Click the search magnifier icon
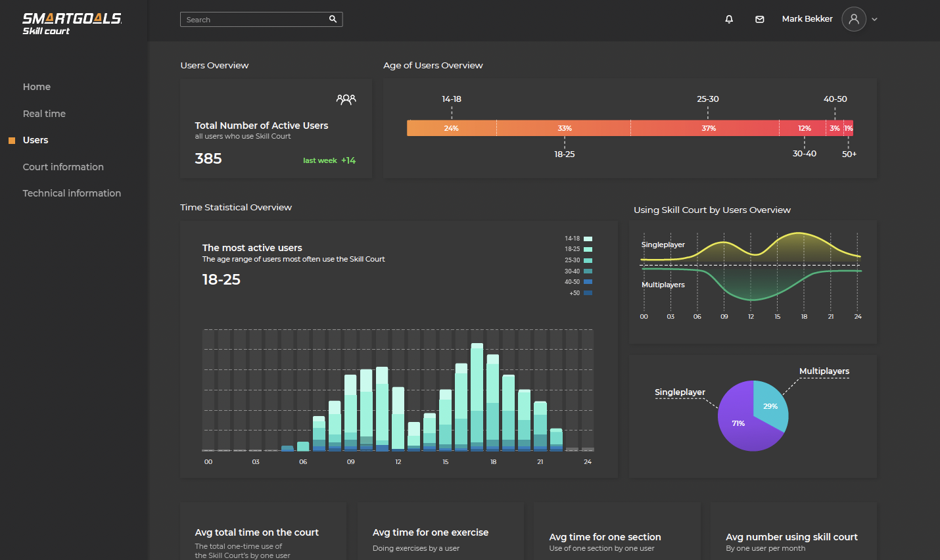 point(333,19)
